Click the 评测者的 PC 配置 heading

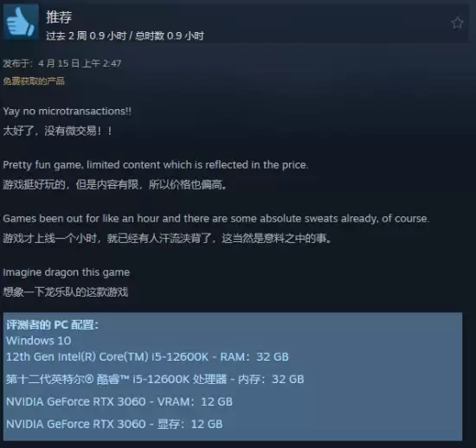tap(52, 325)
